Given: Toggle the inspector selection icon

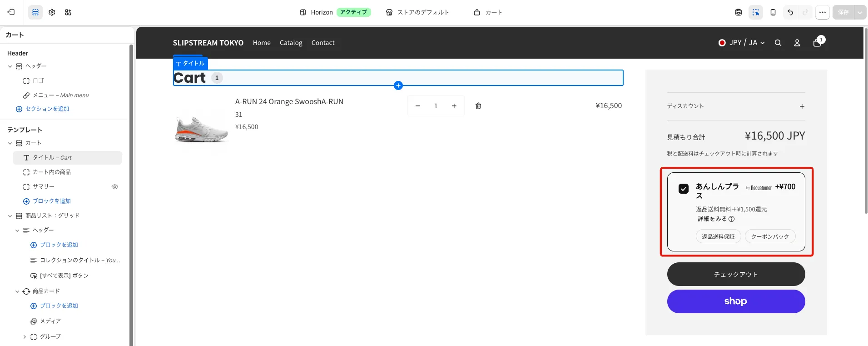Looking at the screenshot, I should pyautogui.click(x=756, y=12).
